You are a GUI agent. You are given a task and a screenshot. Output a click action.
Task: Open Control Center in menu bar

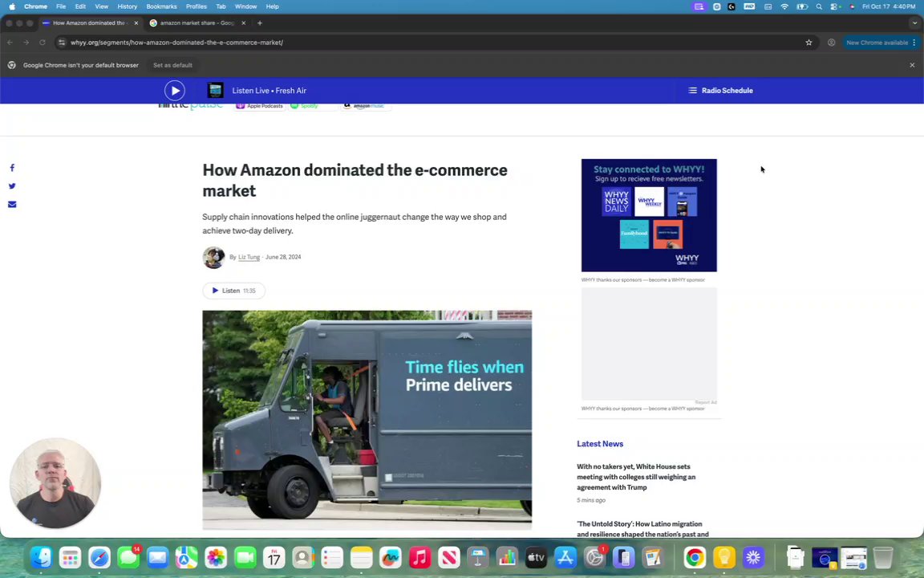pos(834,6)
